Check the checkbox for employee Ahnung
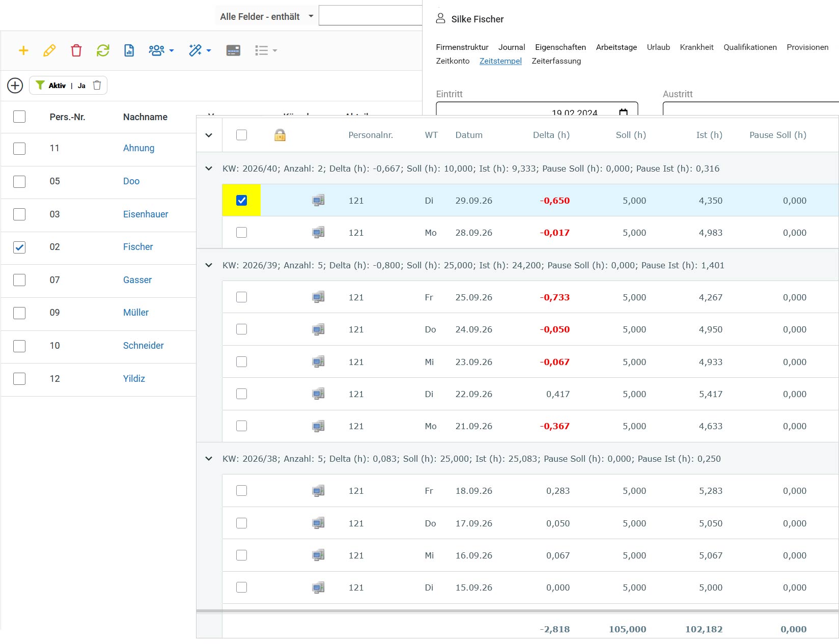The image size is (839, 644). pyautogui.click(x=19, y=149)
